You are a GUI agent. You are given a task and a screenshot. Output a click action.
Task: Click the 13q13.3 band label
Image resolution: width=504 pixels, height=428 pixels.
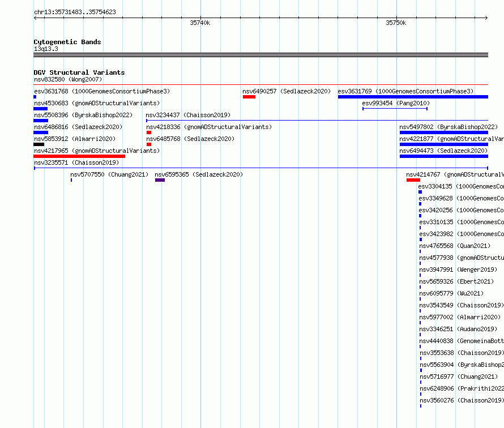(x=46, y=49)
